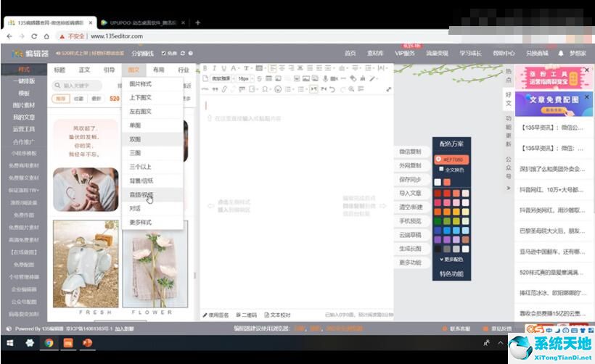
Task: Click the keyword search field in the styles panel
Action: [77, 86]
